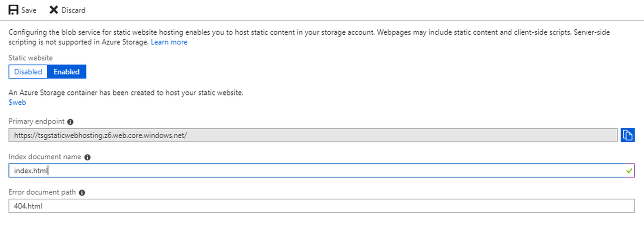The image size is (644, 225).
Task: Click the Discard X icon
Action: point(54,10)
